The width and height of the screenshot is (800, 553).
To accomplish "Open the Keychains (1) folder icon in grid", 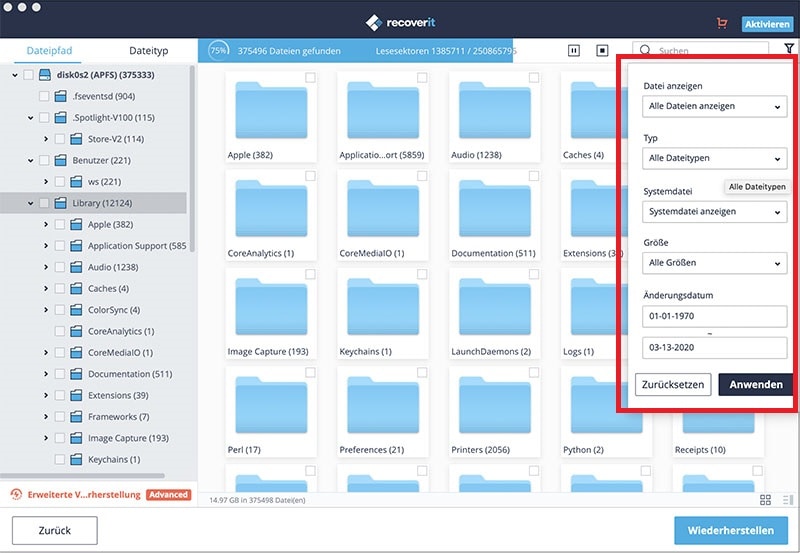I will point(383,308).
